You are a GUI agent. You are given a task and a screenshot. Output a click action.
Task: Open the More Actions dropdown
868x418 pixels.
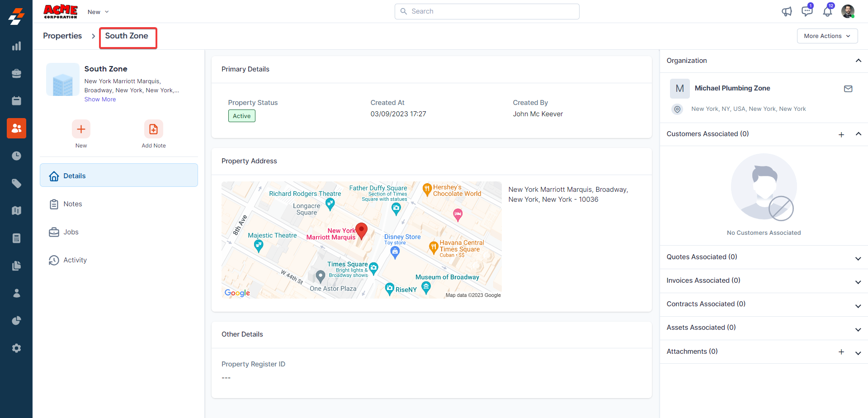[x=827, y=36]
